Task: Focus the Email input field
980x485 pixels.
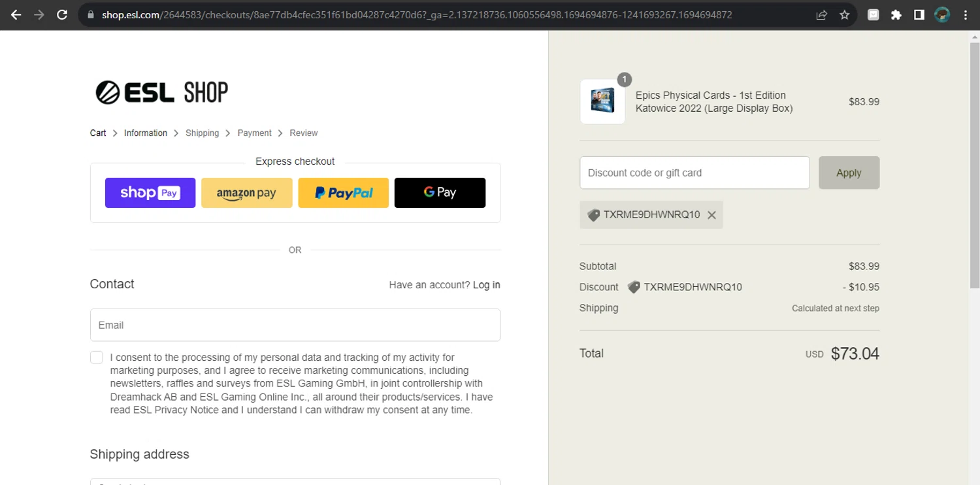Action: (x=295, y=325)
